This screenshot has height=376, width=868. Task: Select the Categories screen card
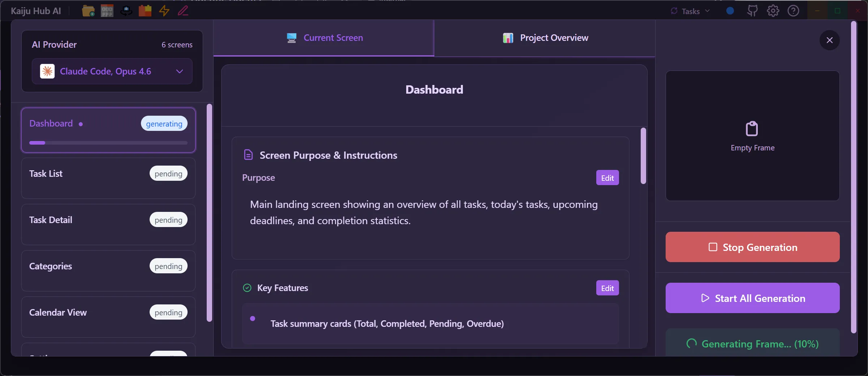108,270
